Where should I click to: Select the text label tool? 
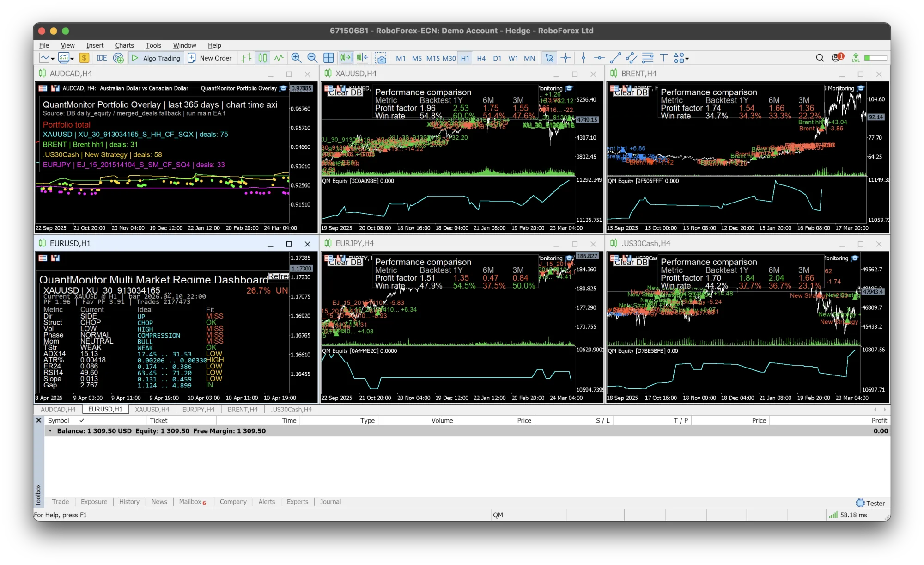pos(664,58)
